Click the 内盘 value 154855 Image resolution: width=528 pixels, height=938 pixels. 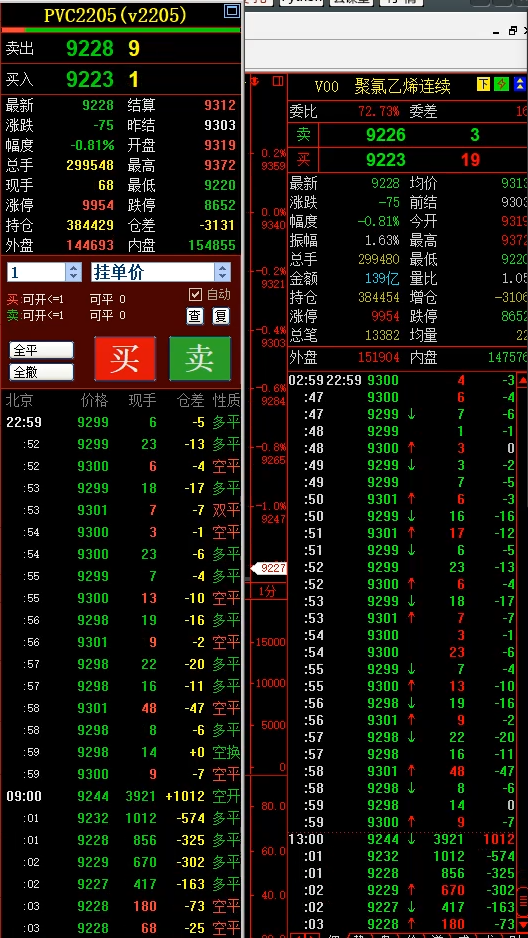pyautogui.click(x=212, y=245)
